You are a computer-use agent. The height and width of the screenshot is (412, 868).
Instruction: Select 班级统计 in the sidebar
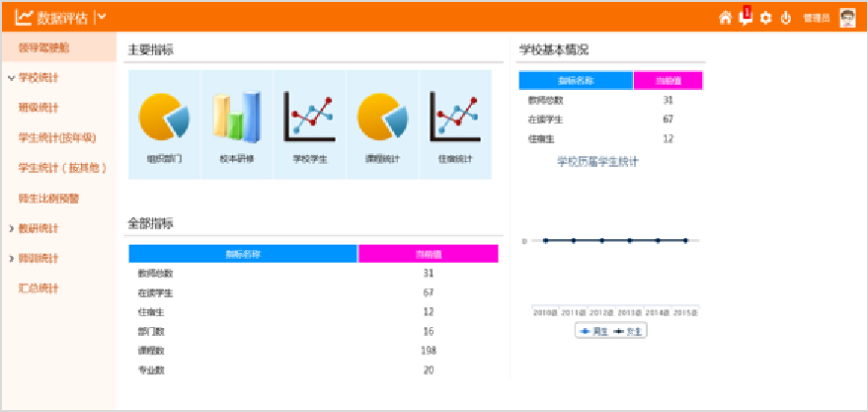click(x=39, y=108)
